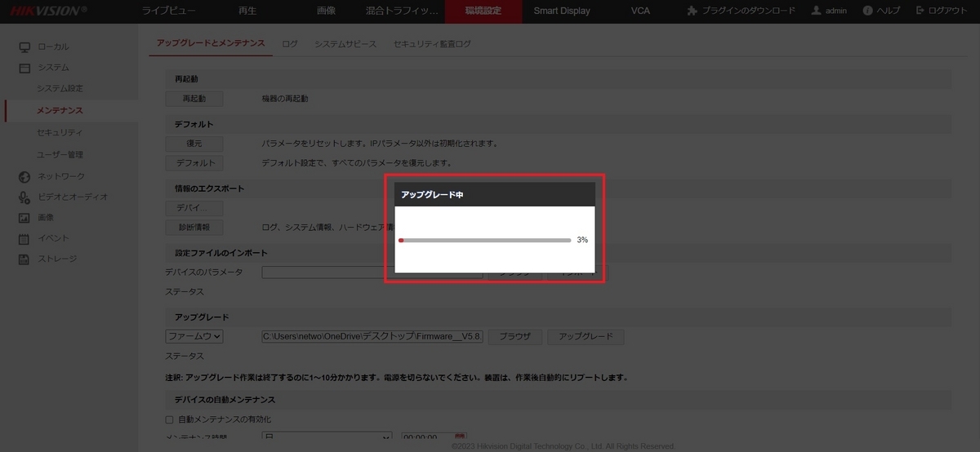Open the セキュリティ監査ログ sub-tab
This screenshot has height=452, width=980.
pos(432,44)
